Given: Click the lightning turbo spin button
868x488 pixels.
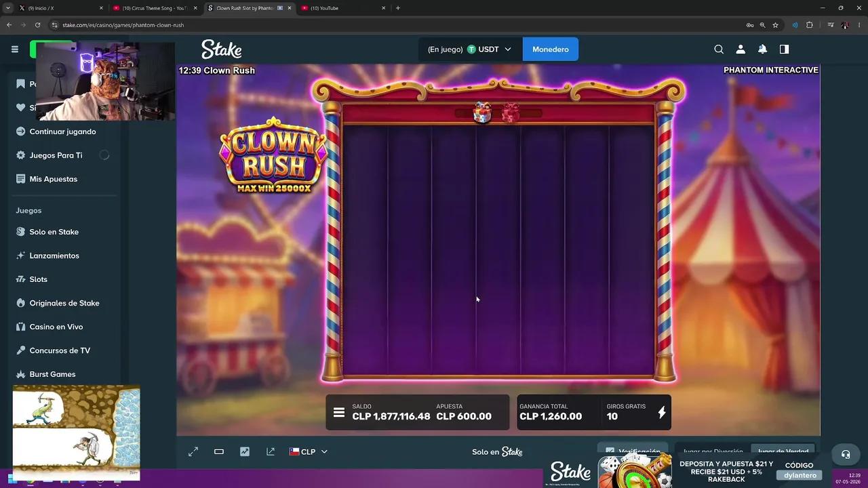Looking at the screenshot, I should click(662, 412).
